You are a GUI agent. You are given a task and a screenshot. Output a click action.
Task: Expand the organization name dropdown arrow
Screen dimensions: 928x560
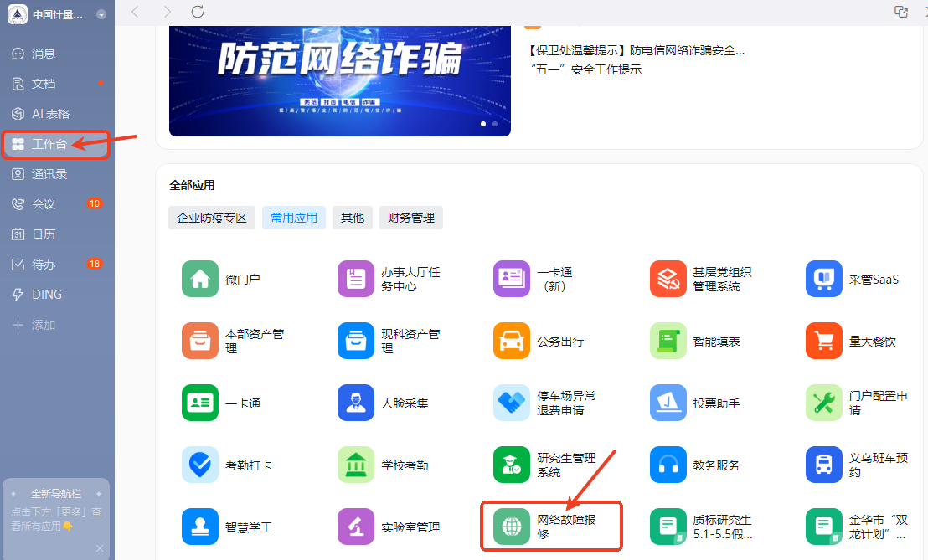click(101, 15)
